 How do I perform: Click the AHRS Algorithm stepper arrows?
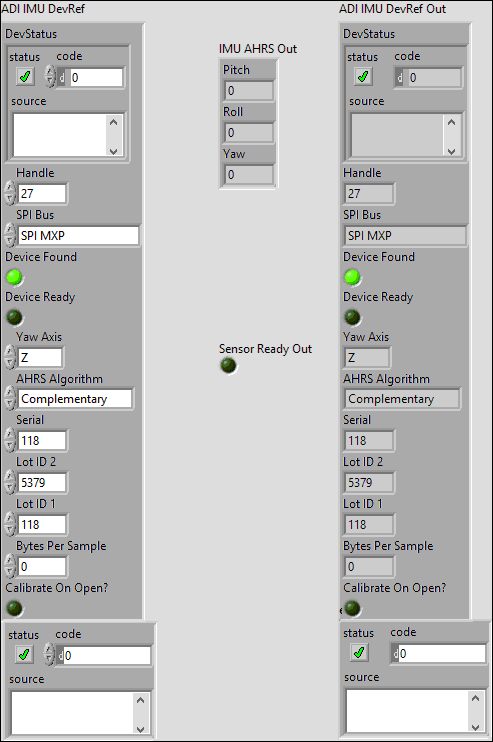pyautogui.click(x=10, y=398)
